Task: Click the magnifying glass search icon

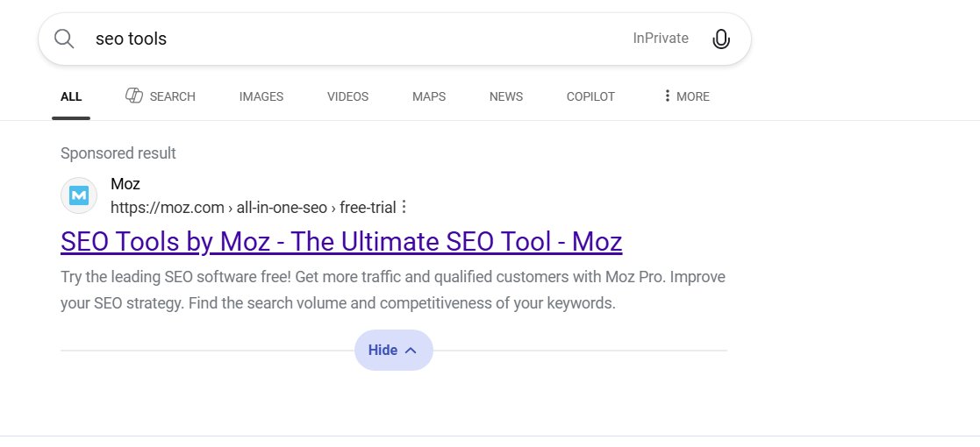Action: tap(64, 39)
